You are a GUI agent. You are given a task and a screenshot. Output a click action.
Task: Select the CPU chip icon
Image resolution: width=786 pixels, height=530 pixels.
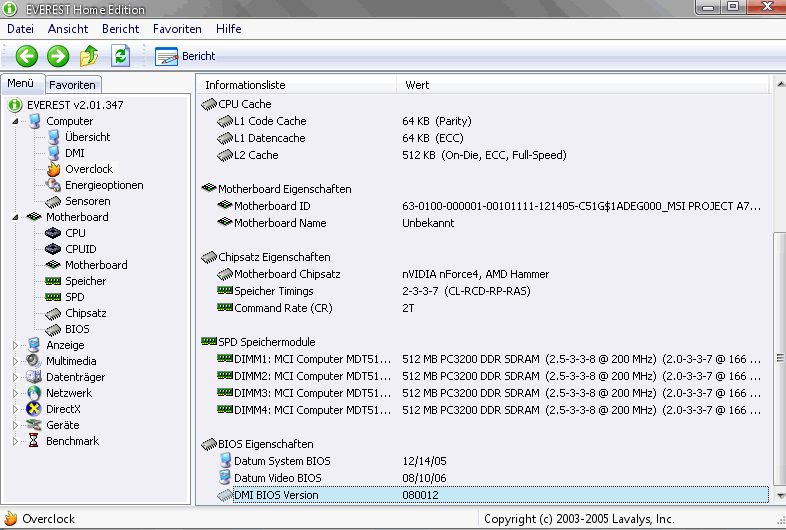[x=53, y=233]
